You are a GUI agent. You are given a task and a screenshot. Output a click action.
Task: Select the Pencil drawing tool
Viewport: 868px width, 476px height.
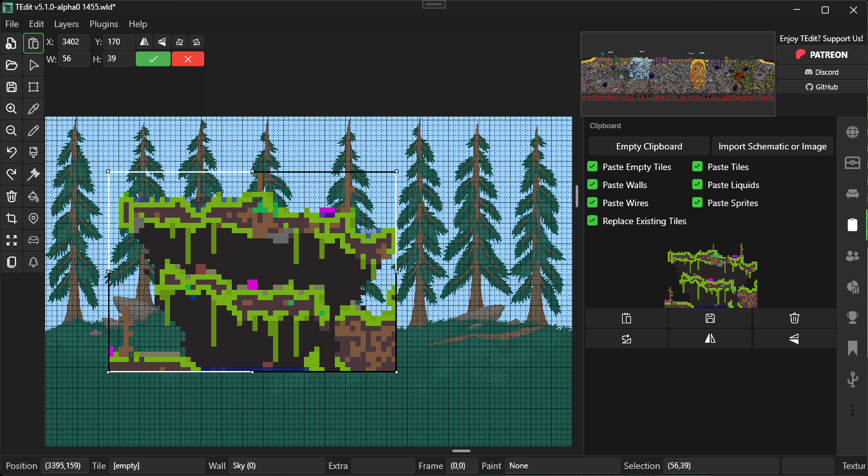click(x=33, y=131)
